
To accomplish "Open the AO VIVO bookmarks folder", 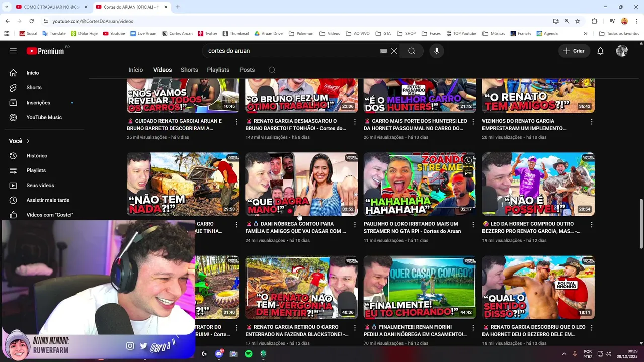I will [x=358, y=34].
